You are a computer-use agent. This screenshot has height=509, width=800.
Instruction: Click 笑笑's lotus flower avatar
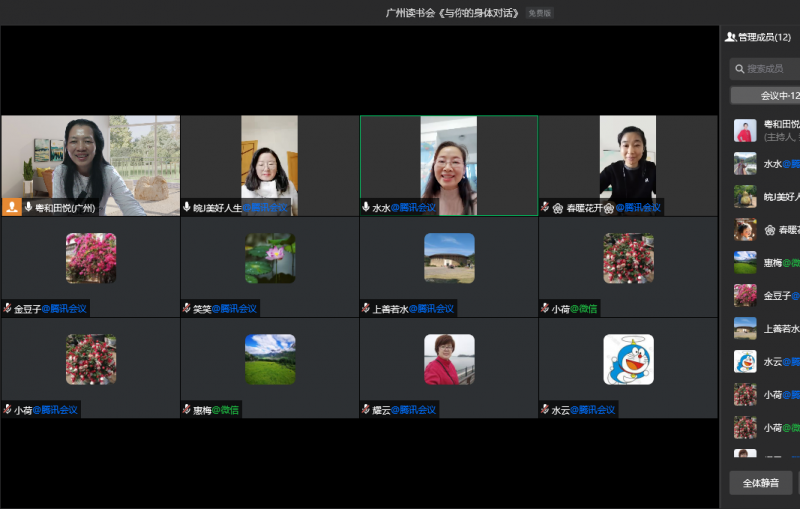coord(270,259)
